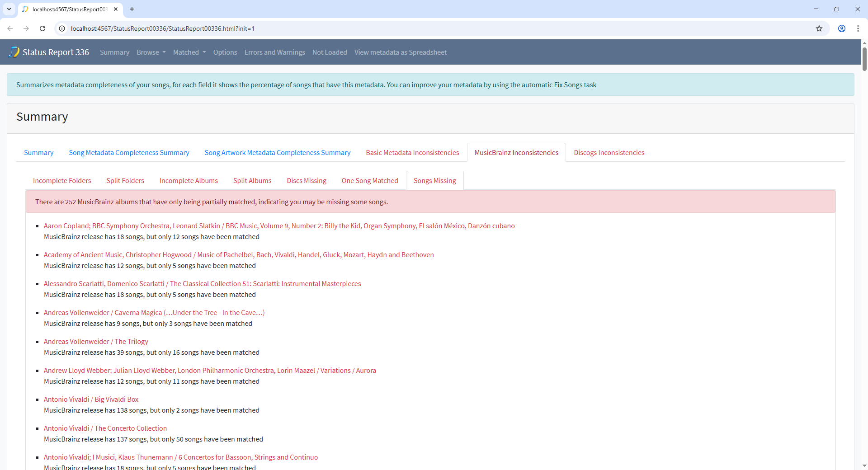Open the tab search dropdown arrow
Image resolution: width=868 pixels, height=470 pixels.
pyautogui.click(x=9, y=9)
